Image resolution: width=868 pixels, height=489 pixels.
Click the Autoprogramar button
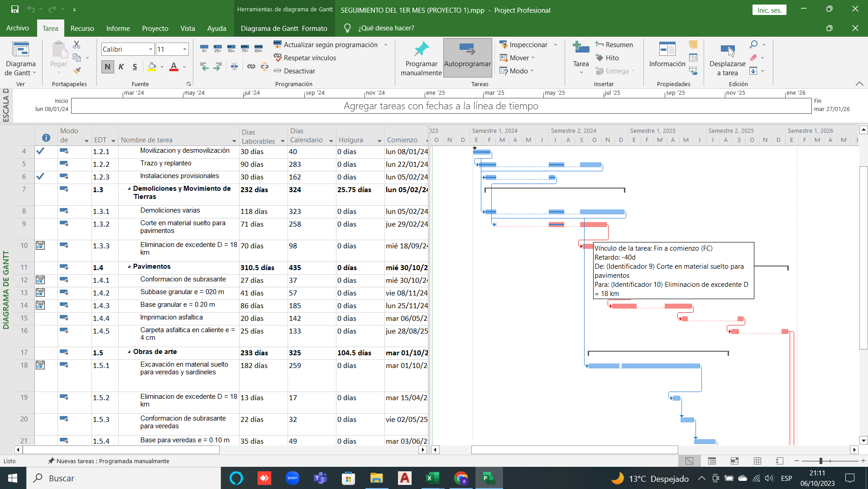(x=467, y=58)
